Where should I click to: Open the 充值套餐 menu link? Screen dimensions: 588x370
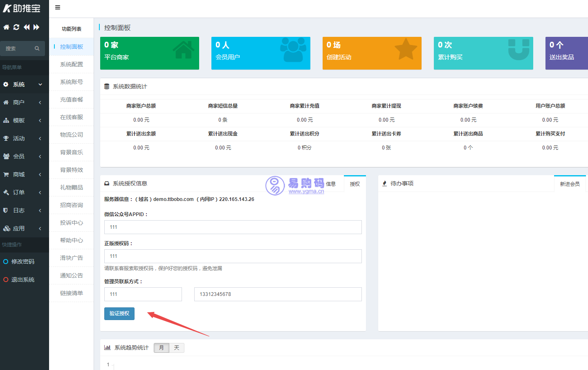click(x=72, y=99)
